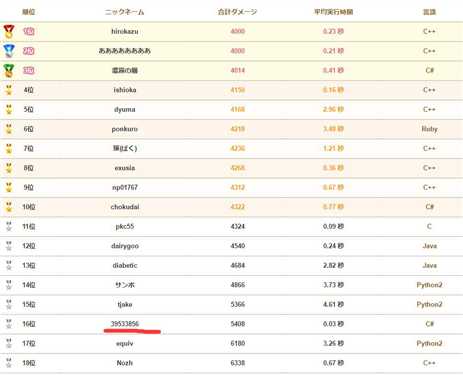Click the 平均実行時間 column header
Viewport: 463px width, 375px height.
(333, 12)
